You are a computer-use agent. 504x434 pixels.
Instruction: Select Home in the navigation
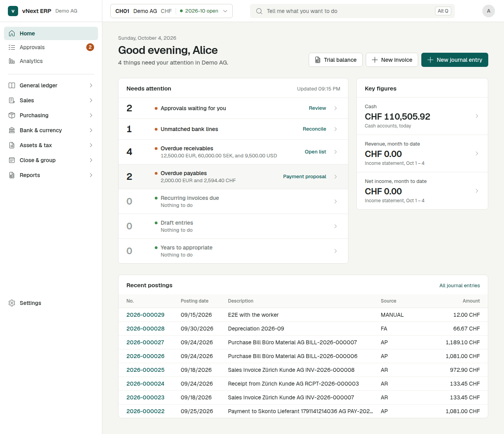pyautogui.click(x=51, y=33)
